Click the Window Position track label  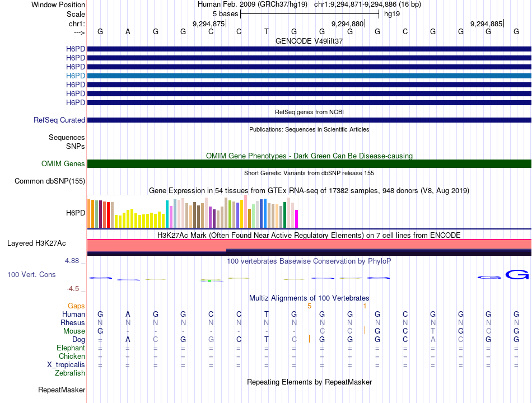(x=58, y=4)
